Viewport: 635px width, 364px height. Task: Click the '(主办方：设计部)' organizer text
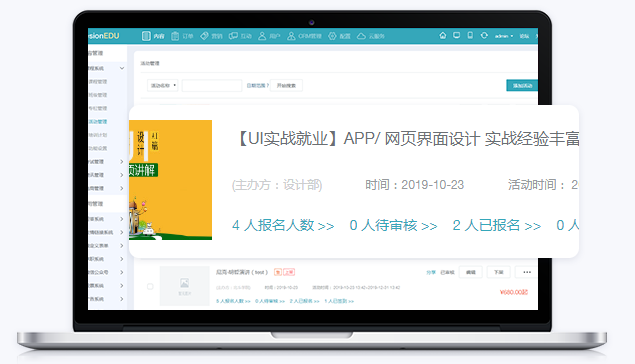[x=277, y=185]
